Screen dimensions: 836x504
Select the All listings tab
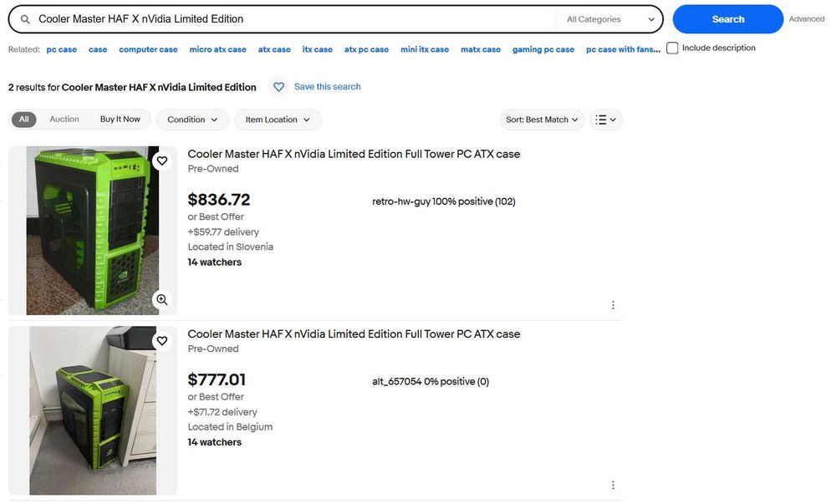(23, 120)
